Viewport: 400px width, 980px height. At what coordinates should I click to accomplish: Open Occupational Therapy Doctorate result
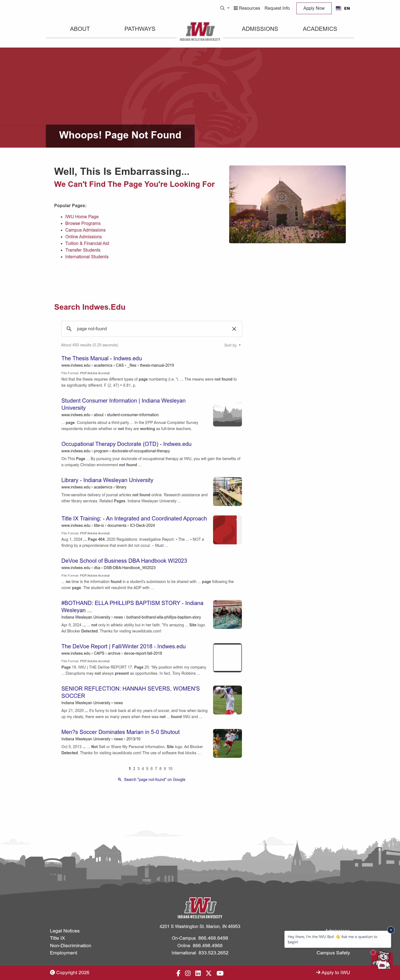[x=126, y=444]
